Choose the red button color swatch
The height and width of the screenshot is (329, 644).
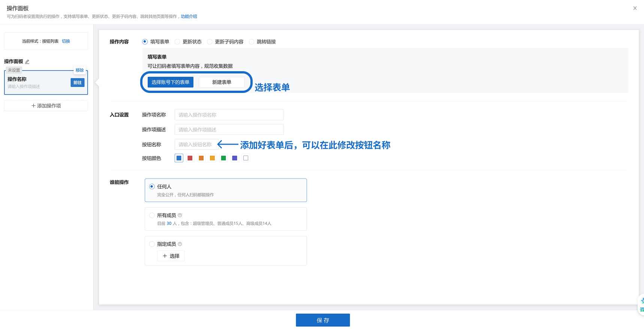190,158
